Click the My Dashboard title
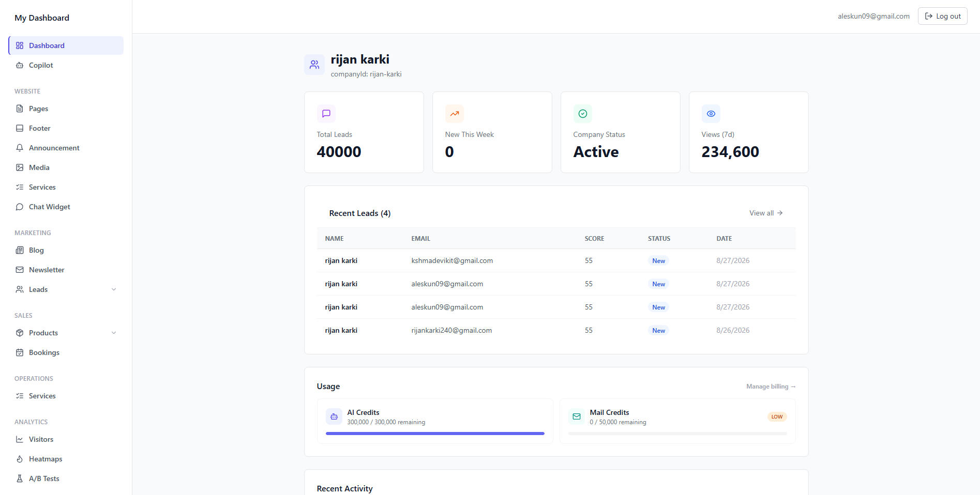The width and height of the screenshot is (980, 495). [42, 18]
